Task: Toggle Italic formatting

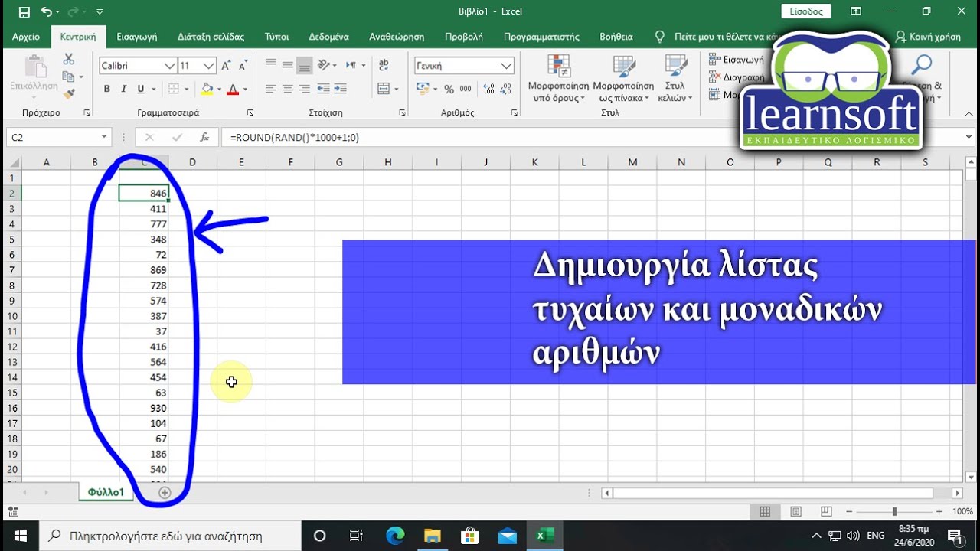Action: point(123,89)
